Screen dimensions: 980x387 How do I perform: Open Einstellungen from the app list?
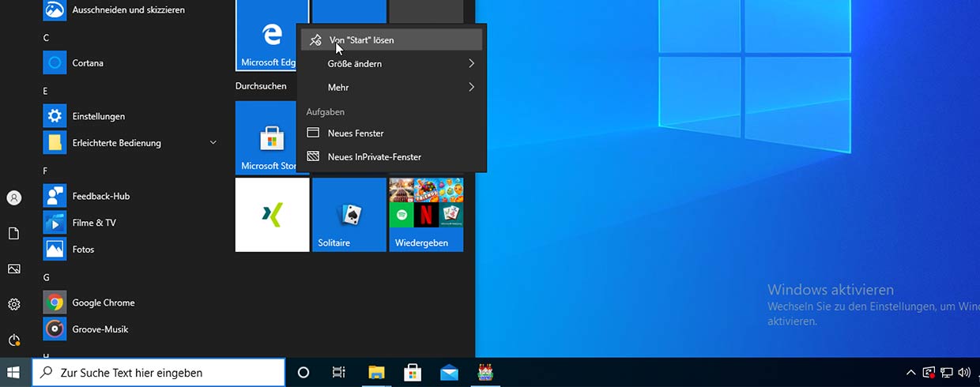[x=130, y=116]
